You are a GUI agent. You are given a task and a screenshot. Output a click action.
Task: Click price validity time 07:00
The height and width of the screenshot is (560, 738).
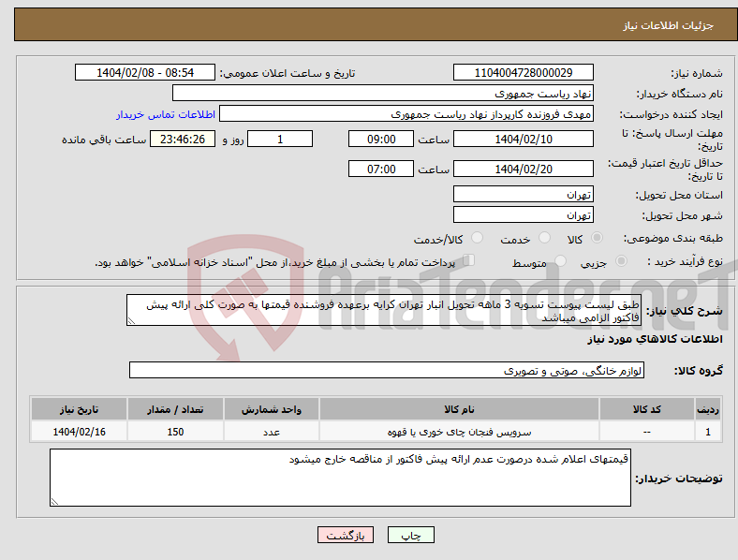click(381, 169)
